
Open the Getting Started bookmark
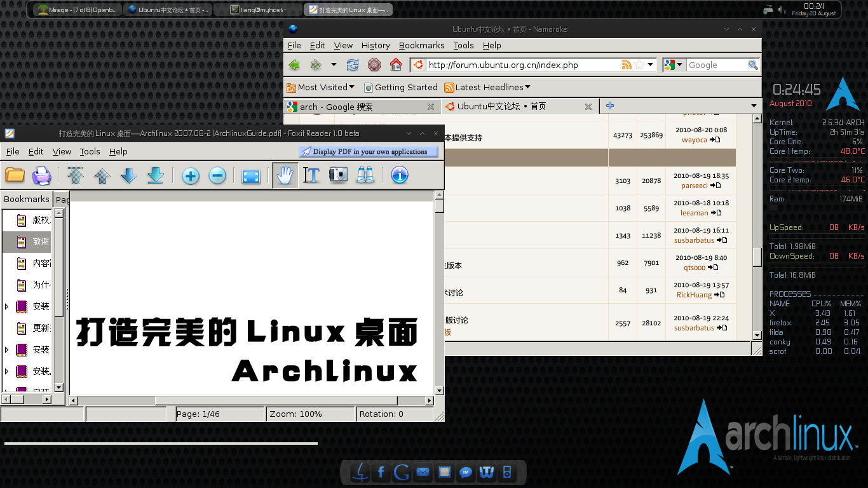coord(400,87)
